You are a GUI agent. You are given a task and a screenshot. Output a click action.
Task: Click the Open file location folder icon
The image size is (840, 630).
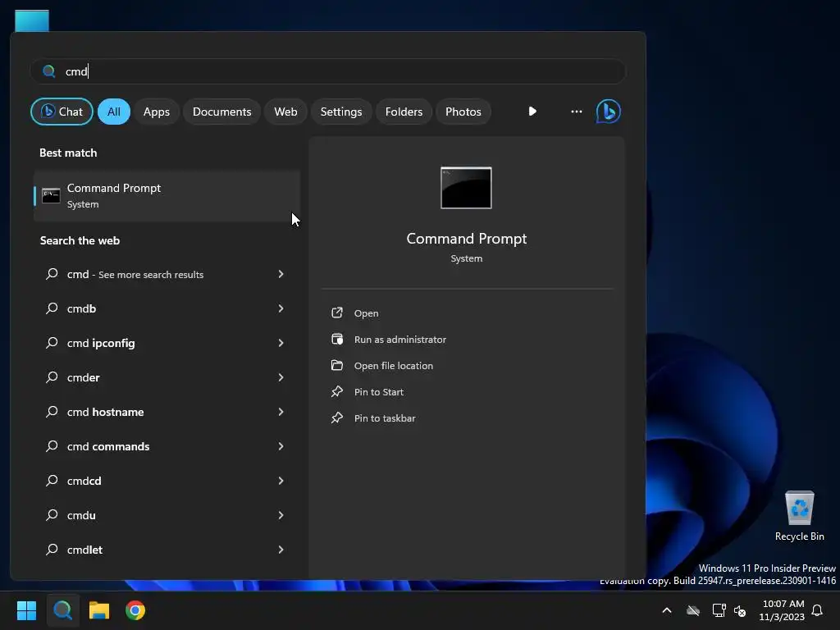click(x=337, y=365)
